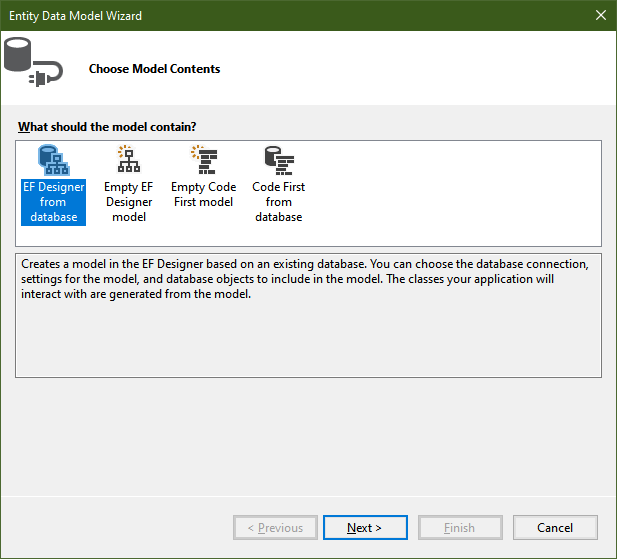The image size is (617, 559).
Task: Select the Code First from database icon
Action: click(279, 160)
